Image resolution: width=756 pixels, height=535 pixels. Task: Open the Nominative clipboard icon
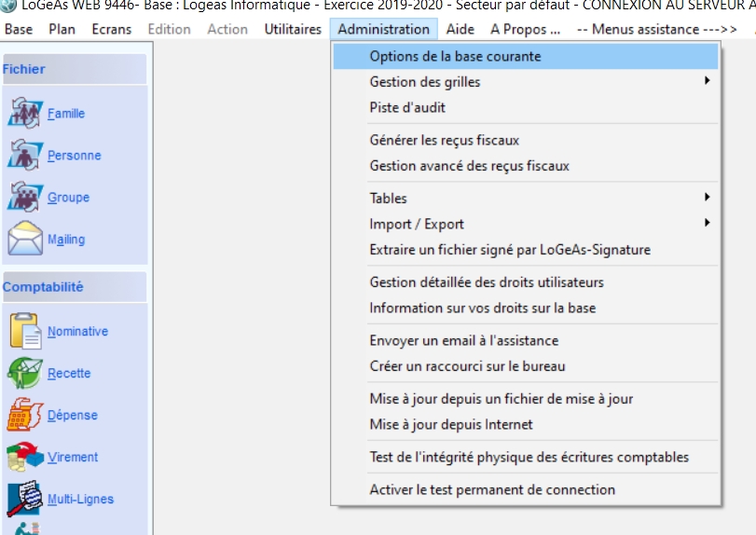click(25, 331)
